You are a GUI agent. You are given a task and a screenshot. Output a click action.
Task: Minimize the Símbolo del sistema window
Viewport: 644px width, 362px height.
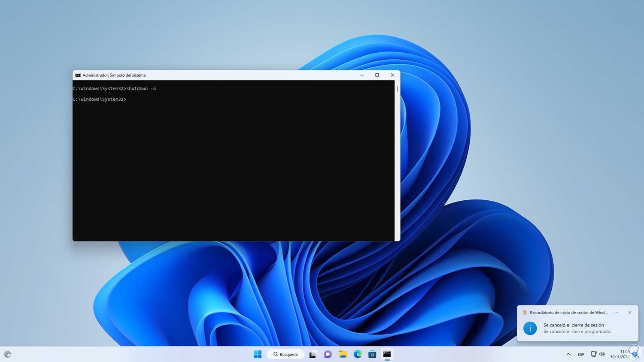pos(362,75)
